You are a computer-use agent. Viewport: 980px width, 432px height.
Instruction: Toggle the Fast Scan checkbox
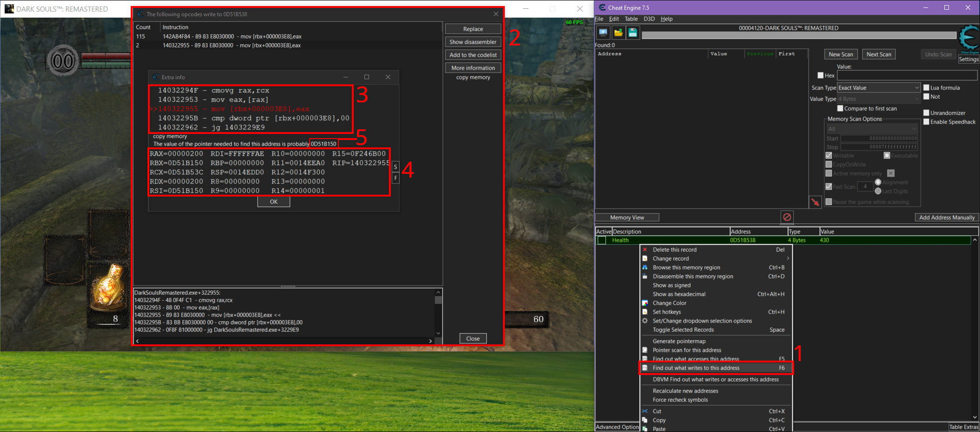[829, 187]
